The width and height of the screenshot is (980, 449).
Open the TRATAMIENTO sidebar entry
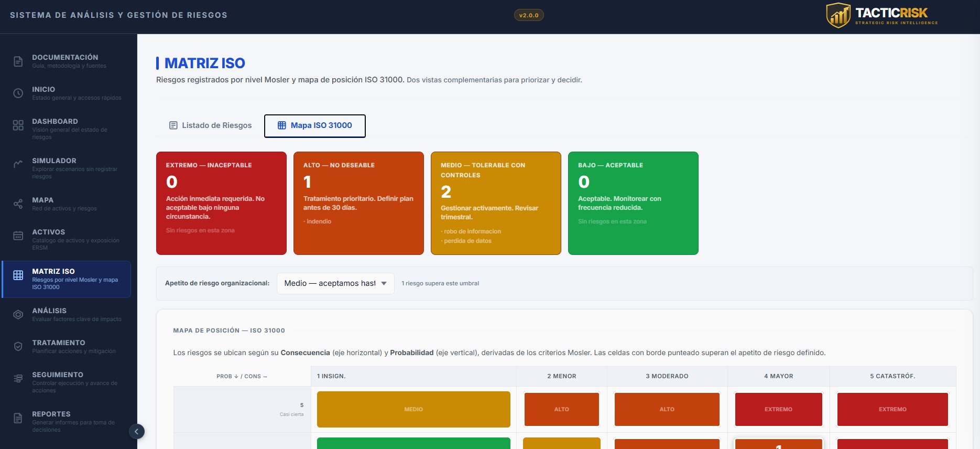66,347
